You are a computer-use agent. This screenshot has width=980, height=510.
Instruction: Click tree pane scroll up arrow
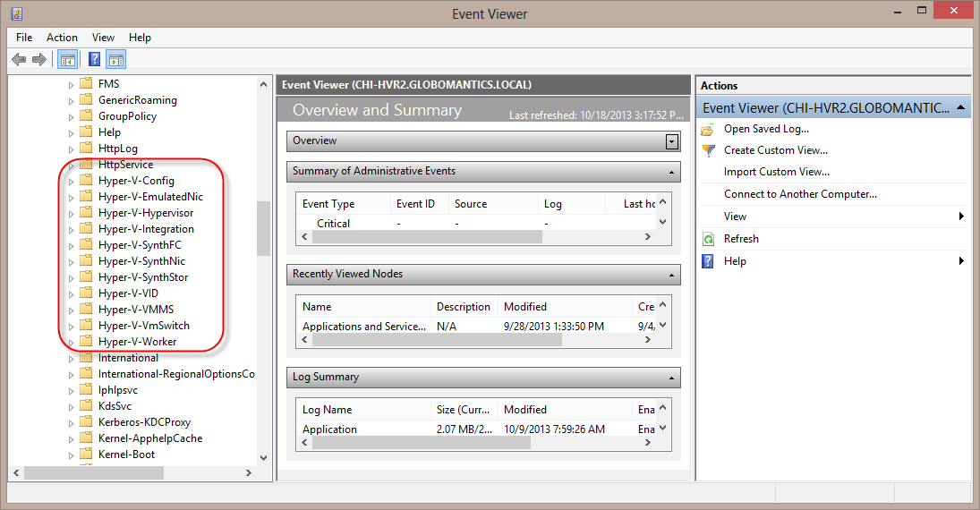click(263, 84)
